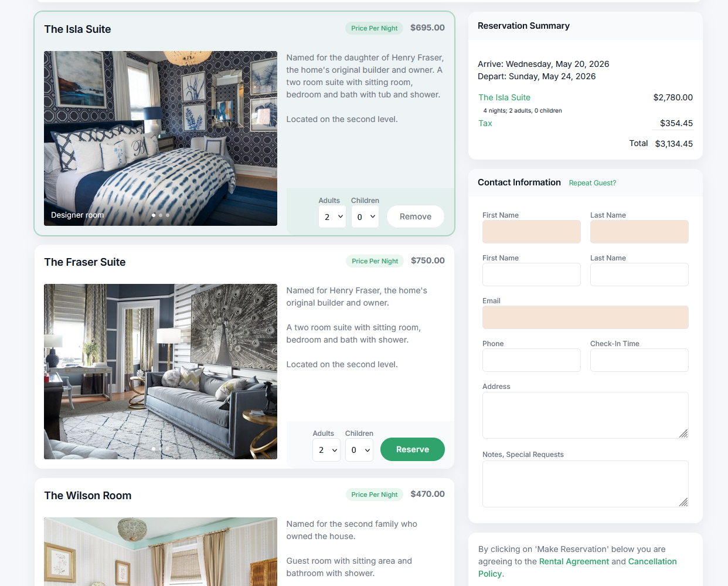Reserve the Fraser Suite
This screenshot has height=586, width=728.
click(x=413, y=449)
